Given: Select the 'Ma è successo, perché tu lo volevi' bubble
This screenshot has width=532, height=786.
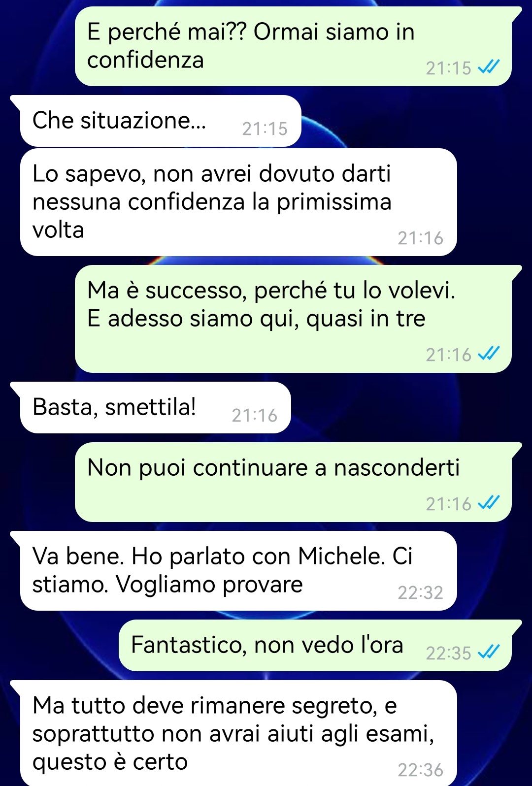Looking at the screenshot, I should tap(293, 319).
